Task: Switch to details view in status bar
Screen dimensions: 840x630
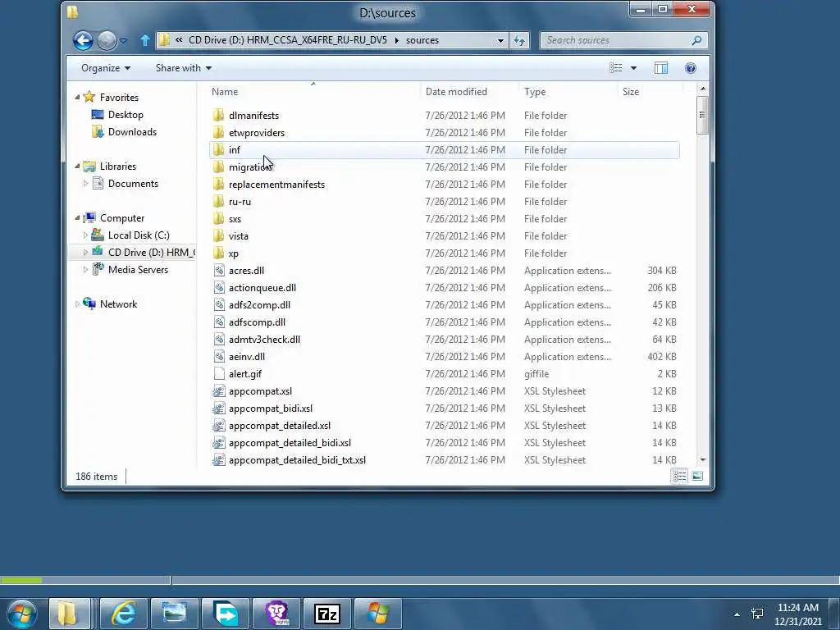Action: pyautogui.click(x=680, y=476)
